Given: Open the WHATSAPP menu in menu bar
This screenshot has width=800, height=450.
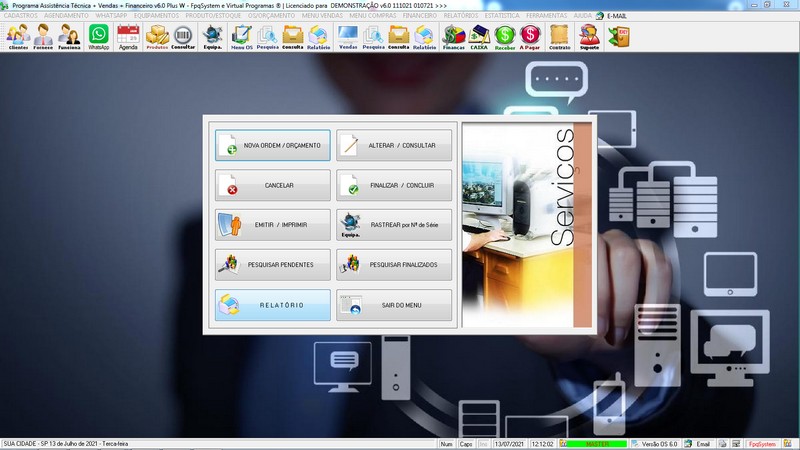Looking at the screenshot, I should (111, 16).
